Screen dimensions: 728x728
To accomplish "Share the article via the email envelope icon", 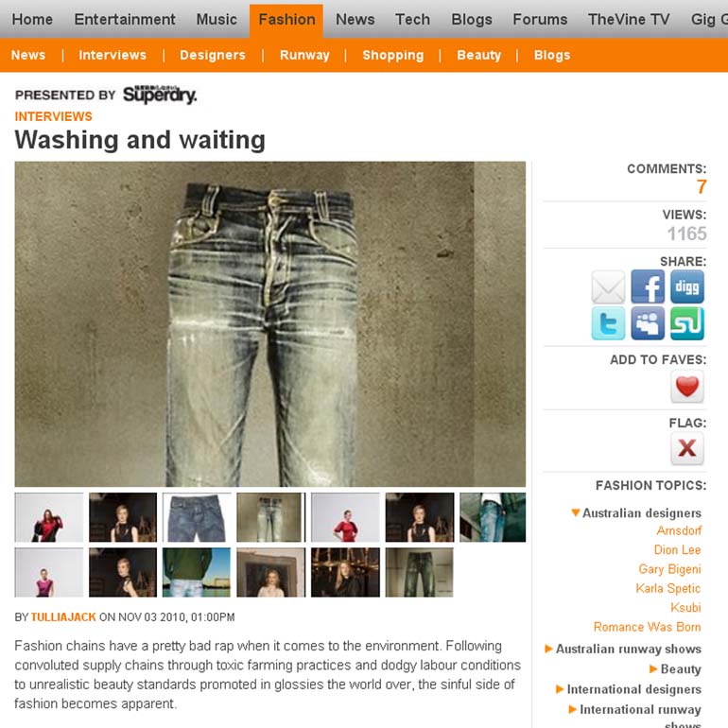I will pos(608,286).
